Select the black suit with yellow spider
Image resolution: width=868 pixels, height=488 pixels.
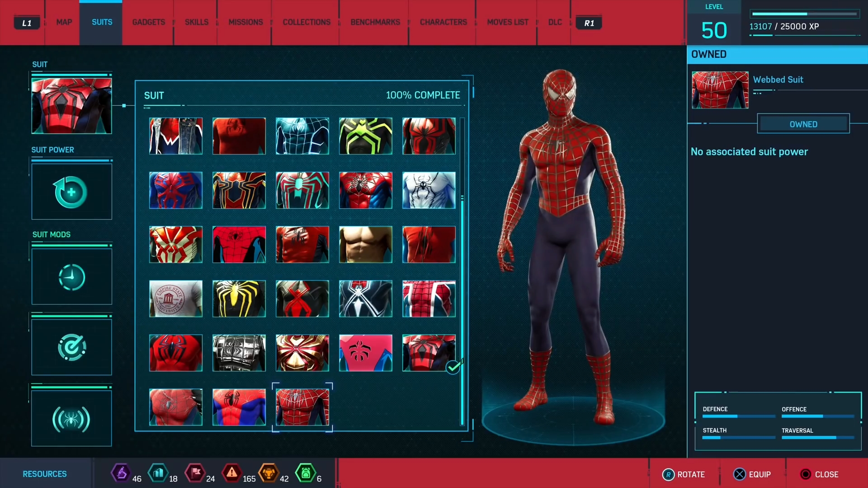coord(239,299)
